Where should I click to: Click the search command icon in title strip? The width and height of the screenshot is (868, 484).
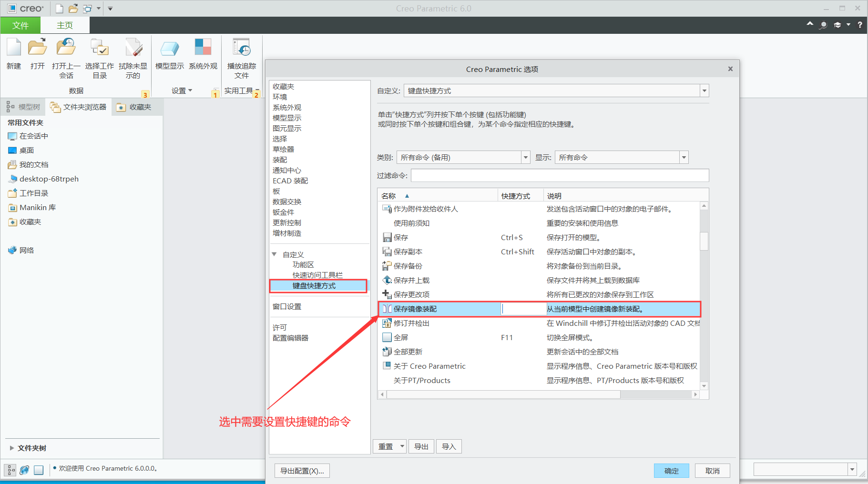click(x=823, y=25)
